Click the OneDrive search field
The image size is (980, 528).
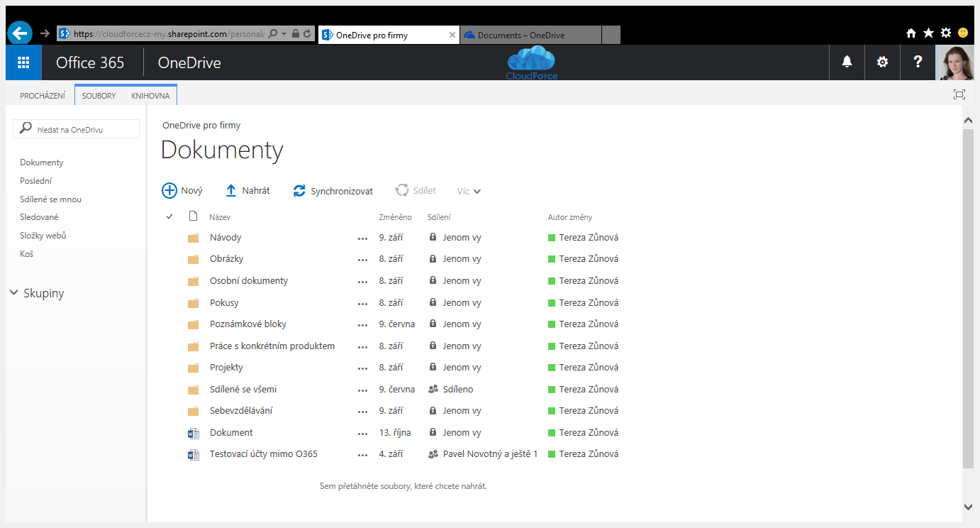[76, 128]
